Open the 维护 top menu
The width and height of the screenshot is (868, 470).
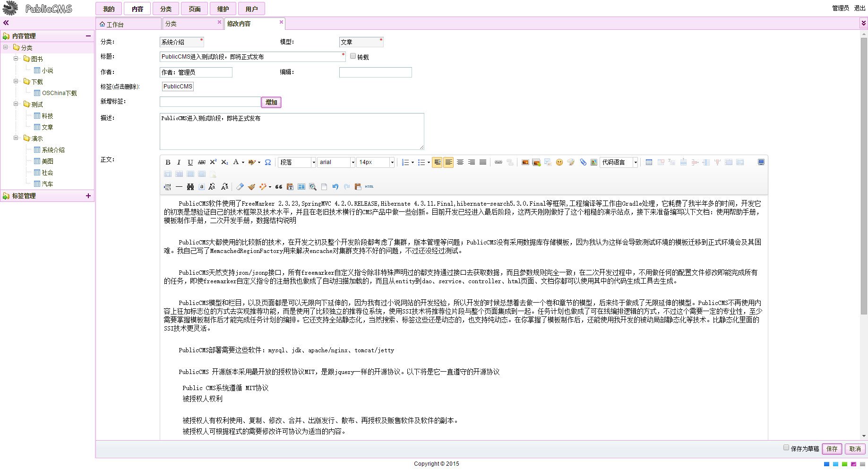(x=223, y=9)
